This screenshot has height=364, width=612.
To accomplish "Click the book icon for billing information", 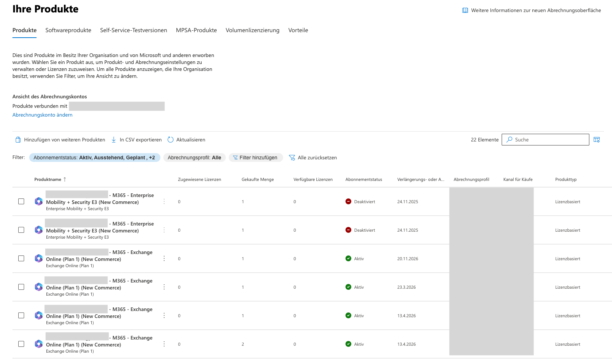I will click(465, 10).
